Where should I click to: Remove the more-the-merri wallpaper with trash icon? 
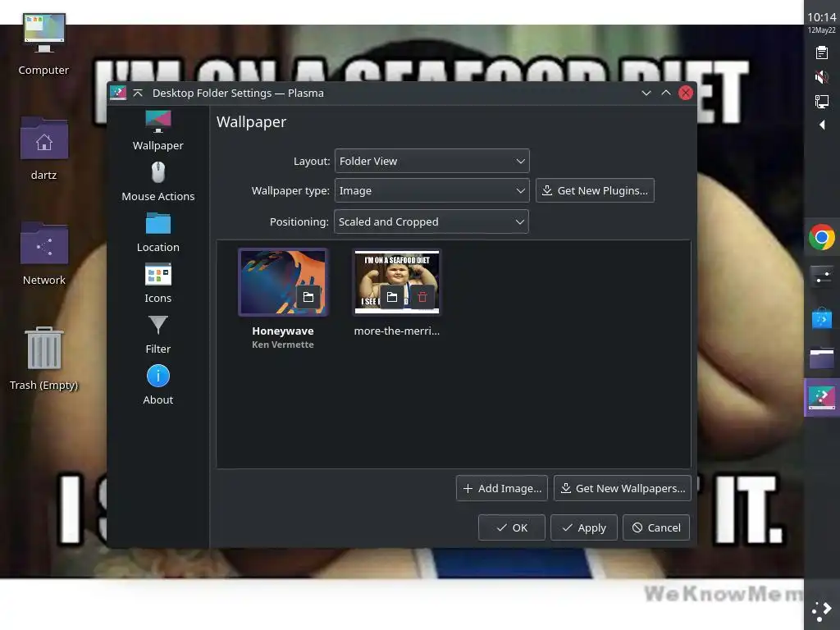[x=422, y=297]
